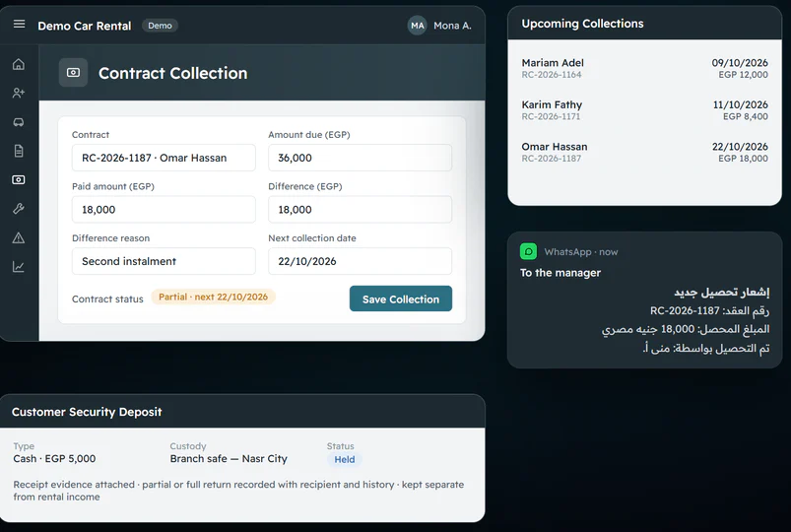Click the Next collection date field
This screenshot has width=791, height=532.
[360, 261]
